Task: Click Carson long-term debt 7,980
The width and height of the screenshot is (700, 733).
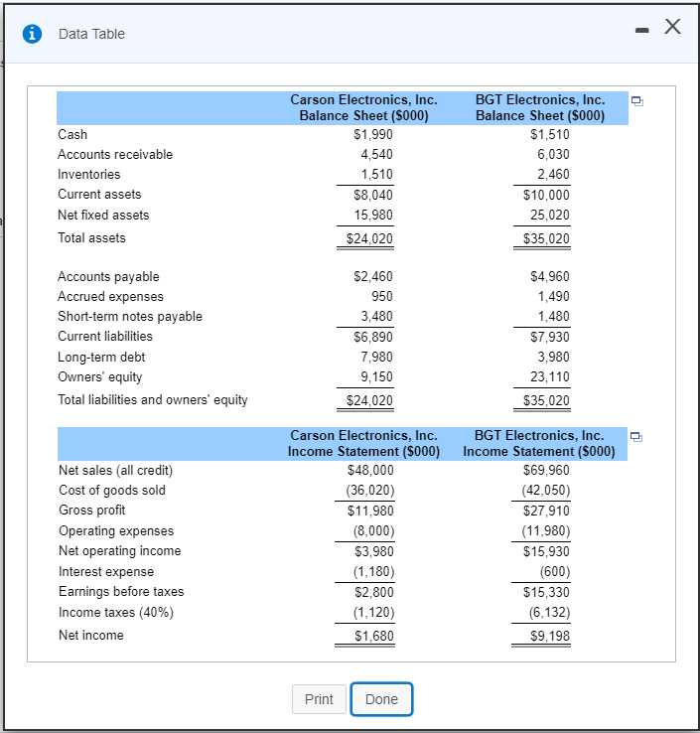Action: 376,358
